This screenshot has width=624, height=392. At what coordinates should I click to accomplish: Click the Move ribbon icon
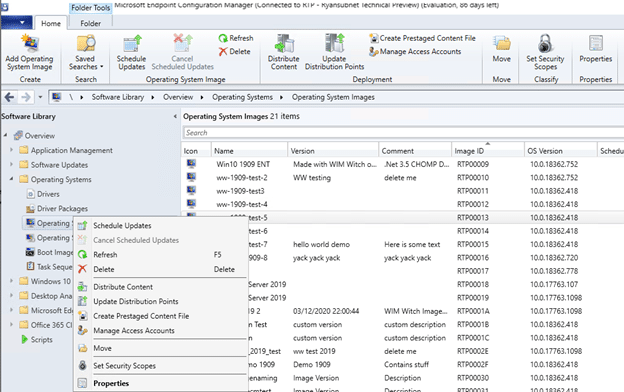point(501,49)
